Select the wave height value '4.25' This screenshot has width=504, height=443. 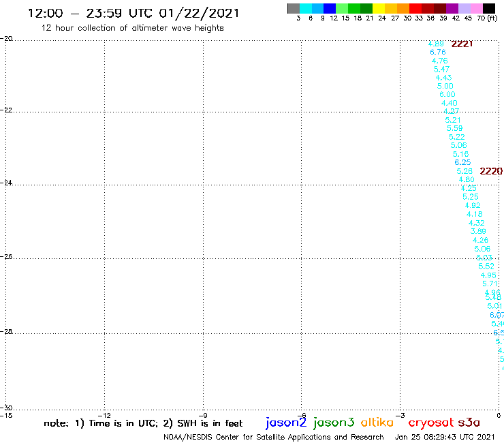coord(469,188)
